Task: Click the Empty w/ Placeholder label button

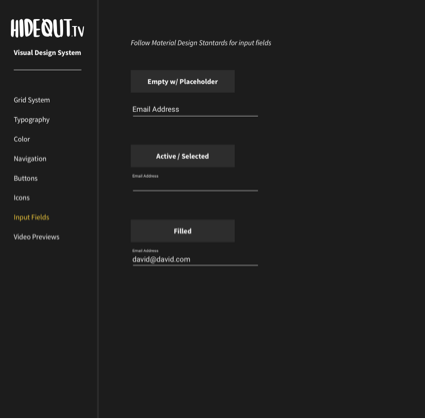Action: pyautogui.click(x=183, y=81)
